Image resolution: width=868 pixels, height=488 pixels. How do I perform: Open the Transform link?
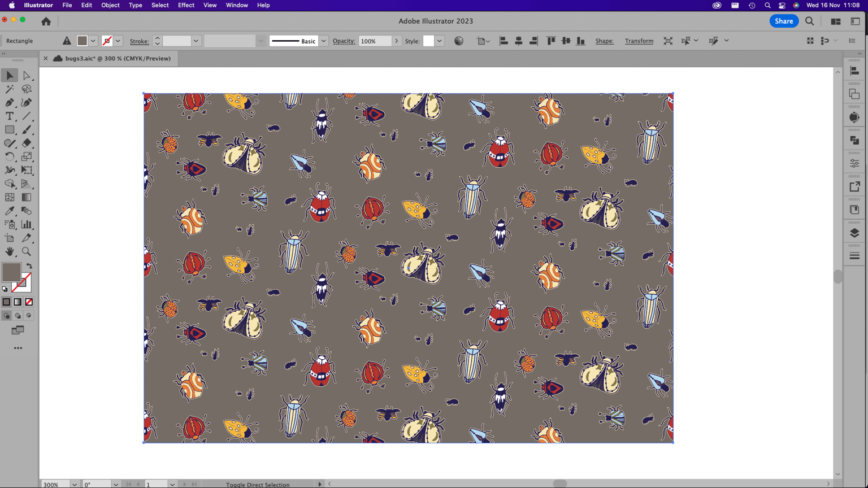pos(639,41)
